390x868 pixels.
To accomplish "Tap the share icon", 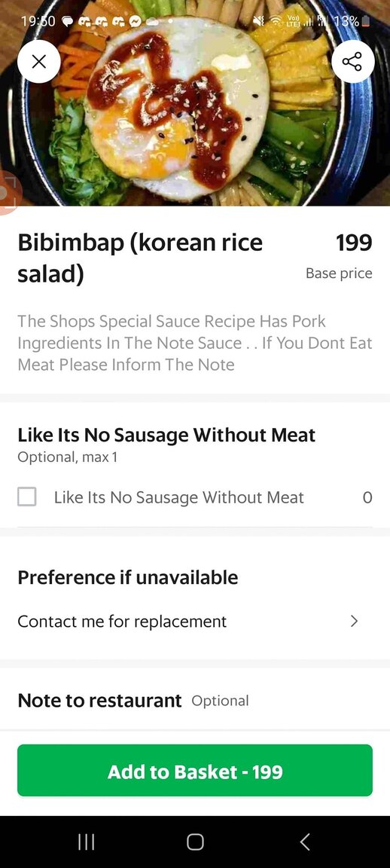I will (352, 62).
